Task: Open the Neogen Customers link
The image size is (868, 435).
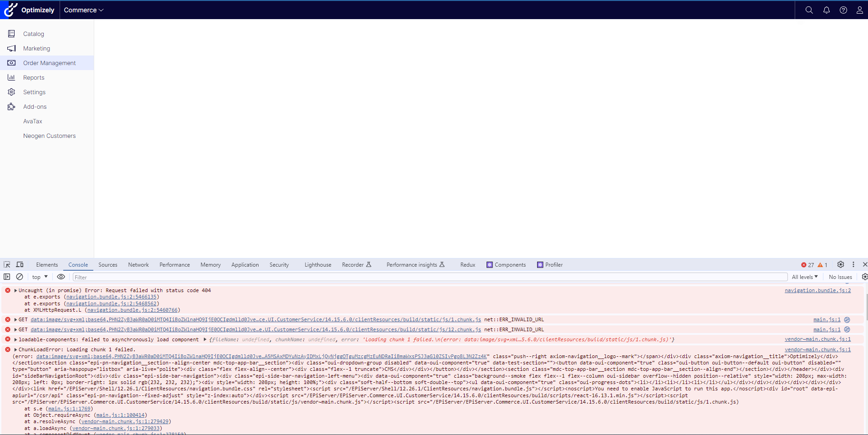Action: coord(49,136)
